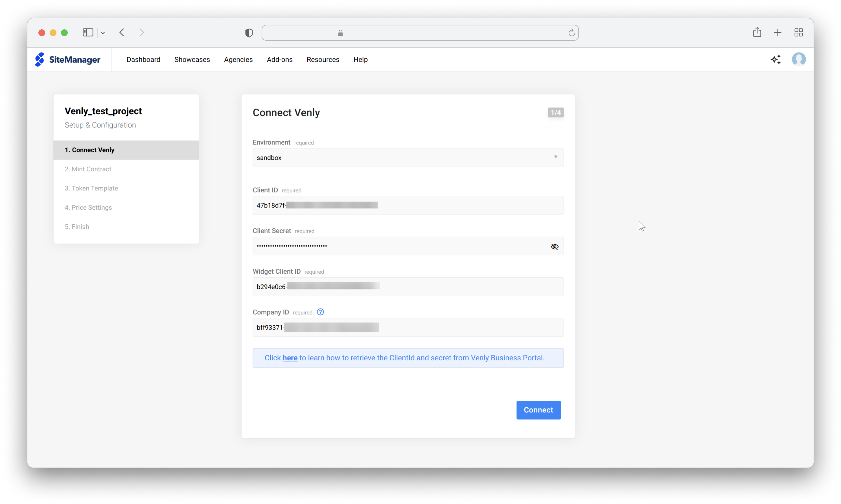841x504 pixels.
Task: Click here link for Venly Business Portal
Action: click(x=290, y=358)
